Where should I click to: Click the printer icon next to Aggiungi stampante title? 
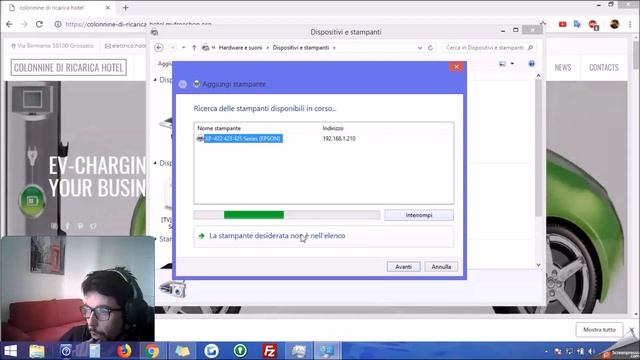coord(196,84)
